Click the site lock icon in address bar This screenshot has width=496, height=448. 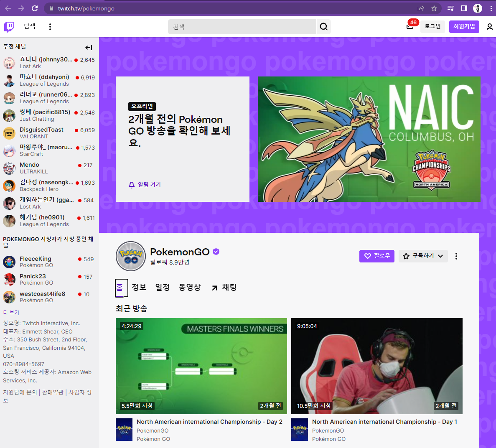pos(51,8)
